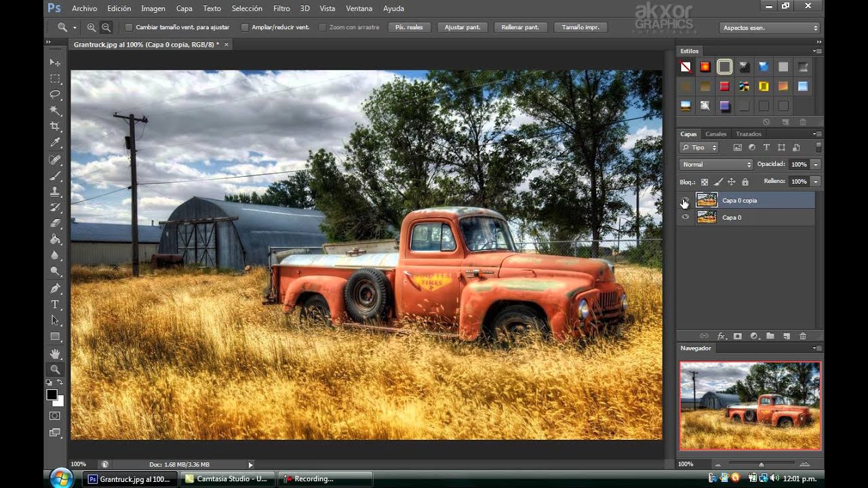Select the Blur tool
Viewport: 868px width, 488px height.
click(55, 256)
